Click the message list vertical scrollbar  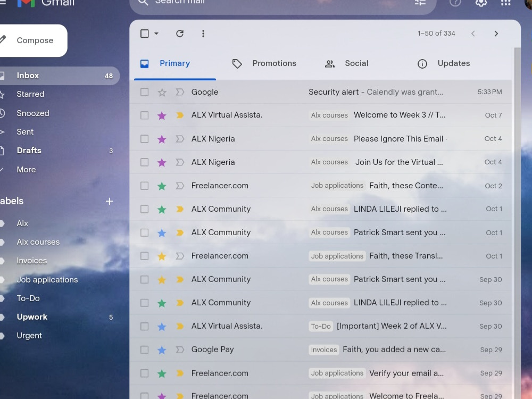point(518,223)
